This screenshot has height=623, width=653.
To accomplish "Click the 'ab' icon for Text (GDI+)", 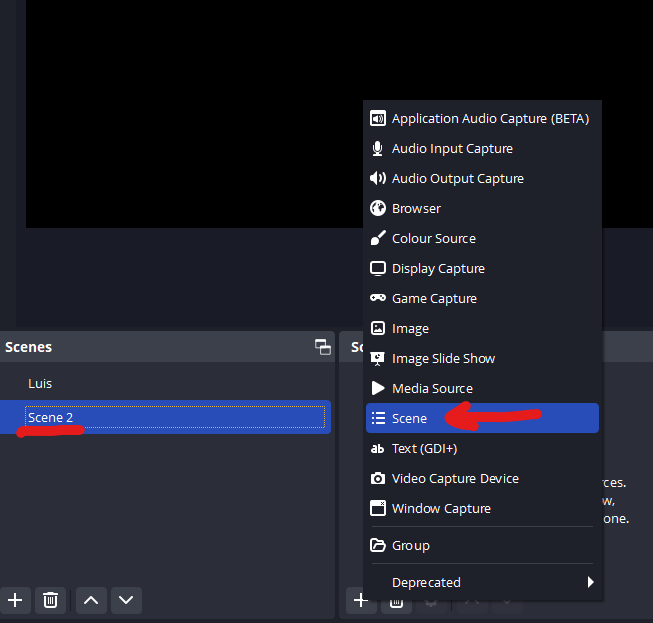I will pos(377,449).
